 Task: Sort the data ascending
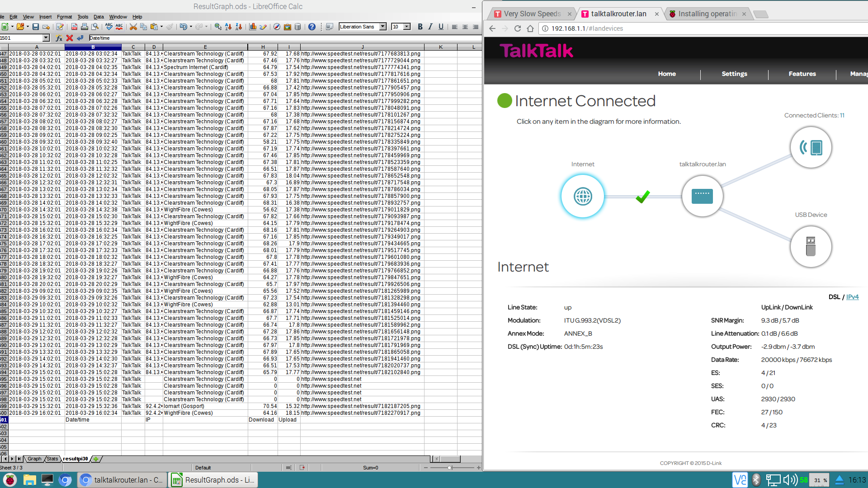coord(228,27)
